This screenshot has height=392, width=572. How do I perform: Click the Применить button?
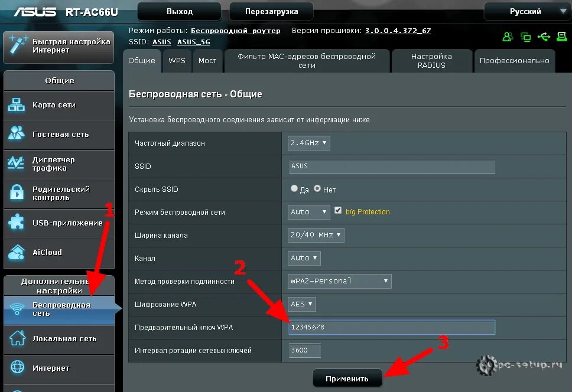[x=347, y=378]
